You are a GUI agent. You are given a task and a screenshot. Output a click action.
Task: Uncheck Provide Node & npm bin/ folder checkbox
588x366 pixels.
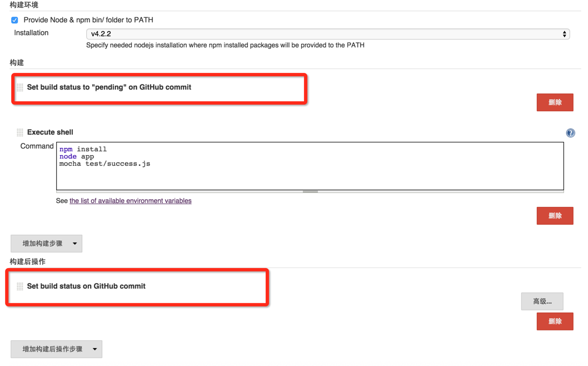point(14,20)
